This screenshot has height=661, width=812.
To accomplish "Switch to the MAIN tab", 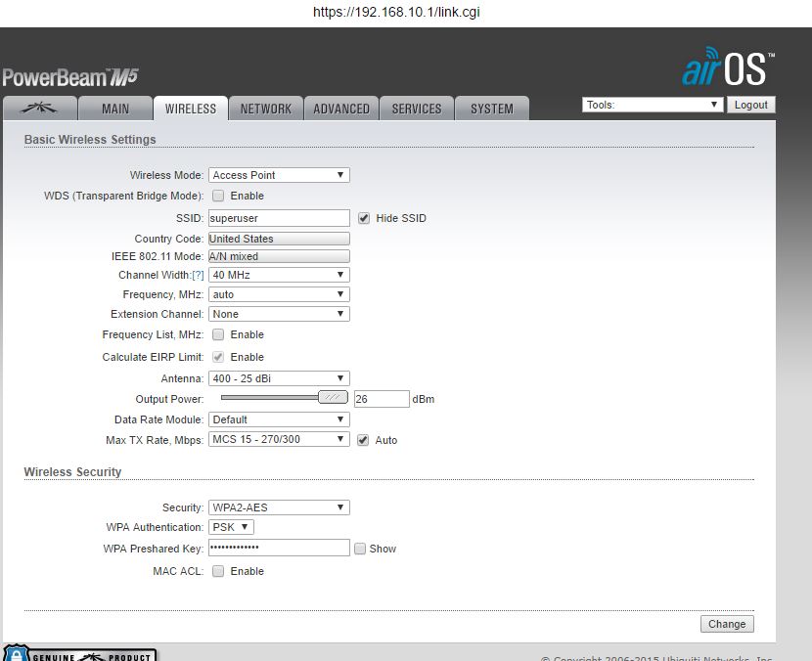I will tap(115, 109).
